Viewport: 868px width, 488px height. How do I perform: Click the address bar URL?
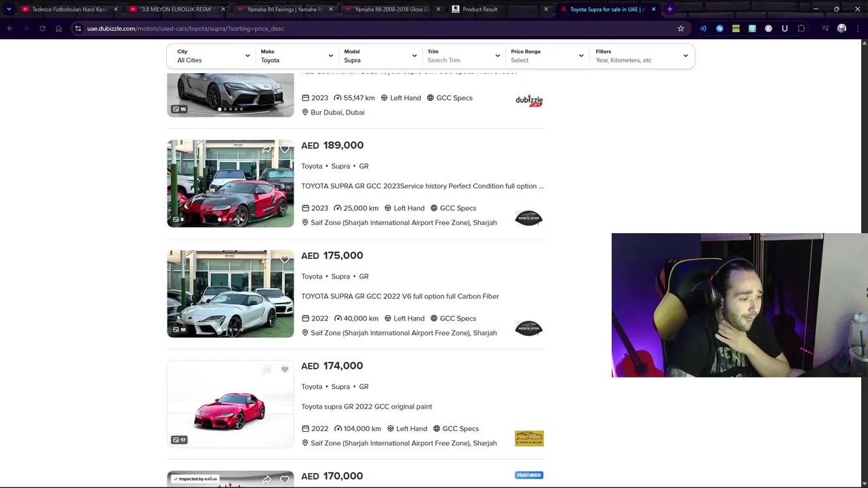185,28
